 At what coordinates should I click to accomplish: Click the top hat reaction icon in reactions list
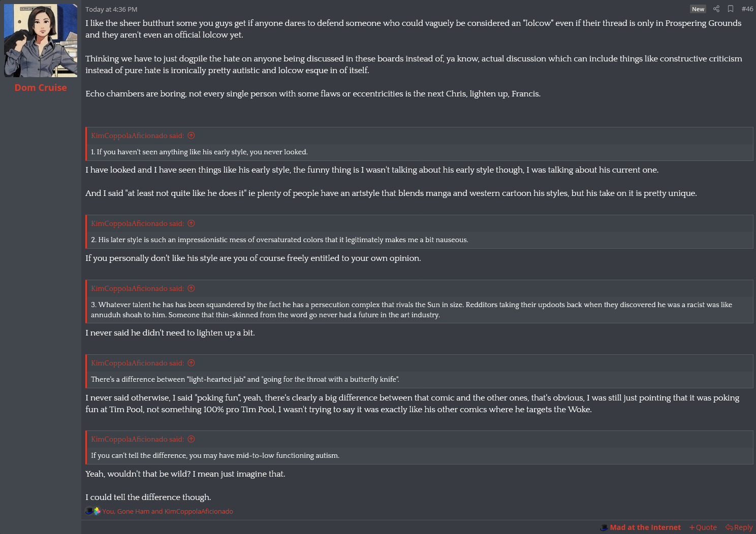(89, 511)
